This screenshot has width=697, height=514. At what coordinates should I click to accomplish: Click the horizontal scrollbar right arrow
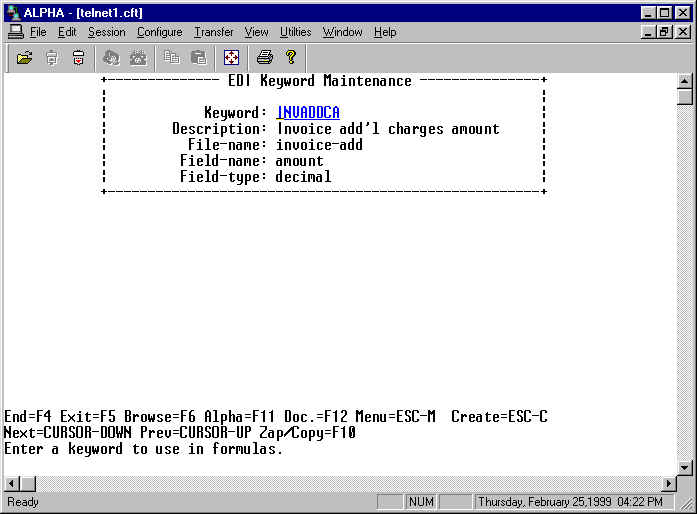tap(669, 484)
